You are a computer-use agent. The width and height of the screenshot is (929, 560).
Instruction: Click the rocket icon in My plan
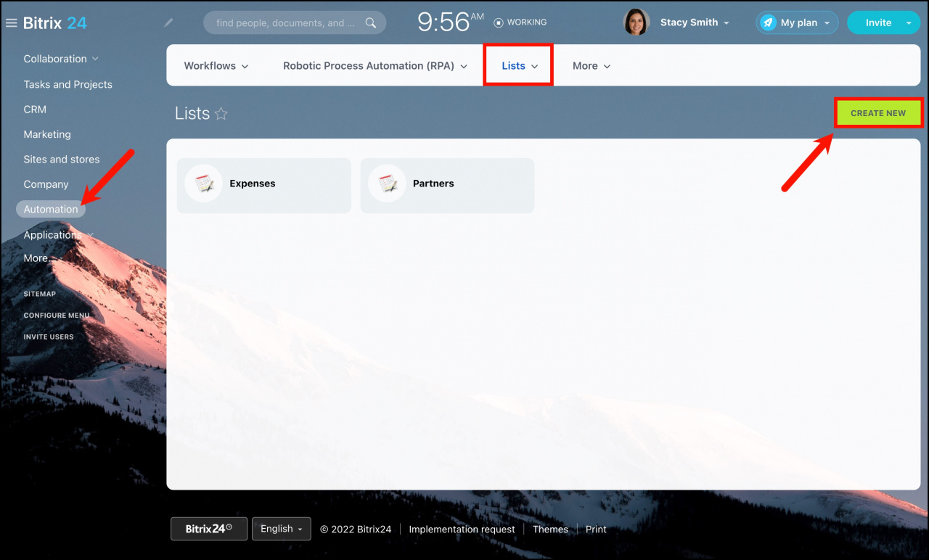[768, 22]
